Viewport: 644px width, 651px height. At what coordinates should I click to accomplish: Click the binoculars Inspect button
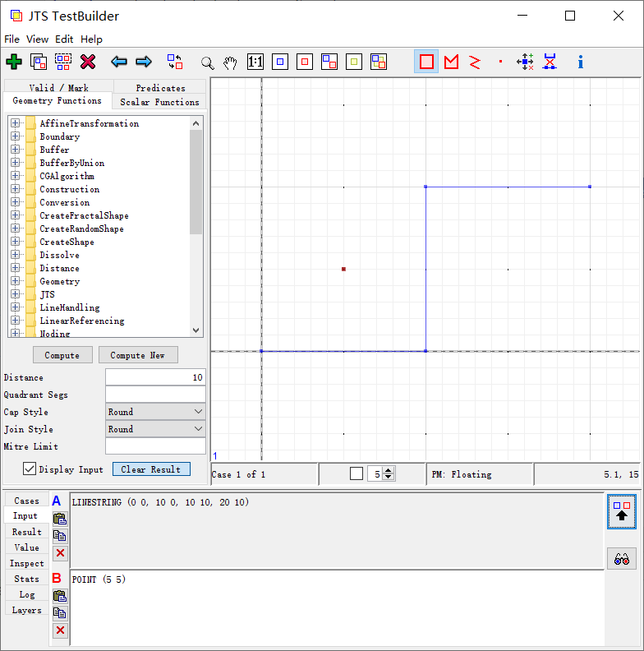(x=622, y=559)
